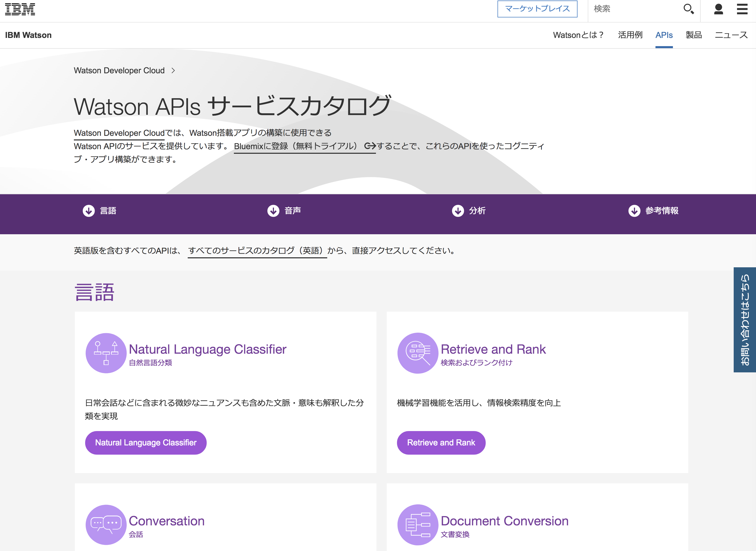The image size is (756, 551).
Task: Open the お問い合わせはこちら side tab
Action: click(745, 320)
